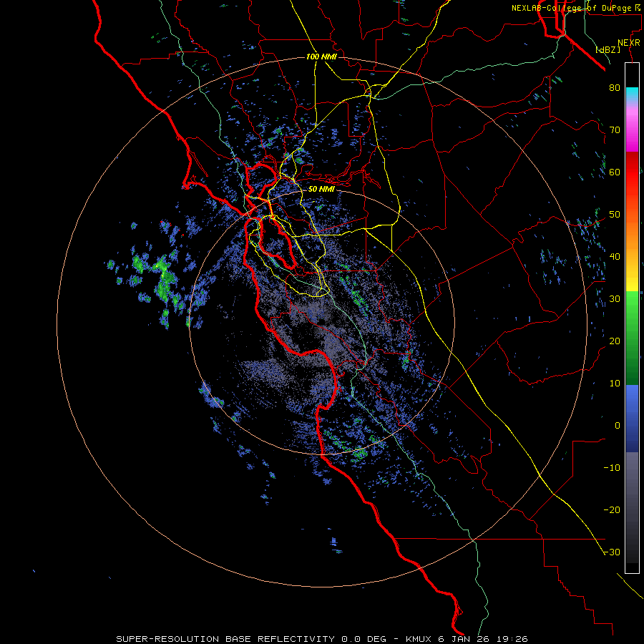This screenshot has height=644, width=644.
Task: Click the "20" value on the dBZ scale
Action: coord(615,341)
